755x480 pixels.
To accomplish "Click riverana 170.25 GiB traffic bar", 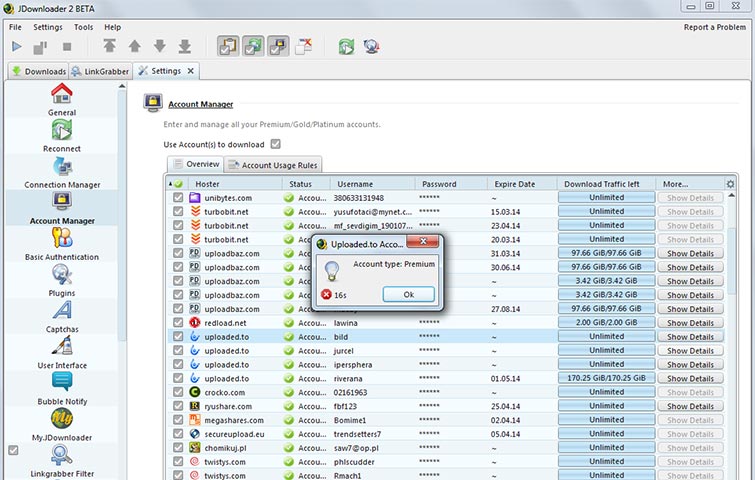I will 606,378.
